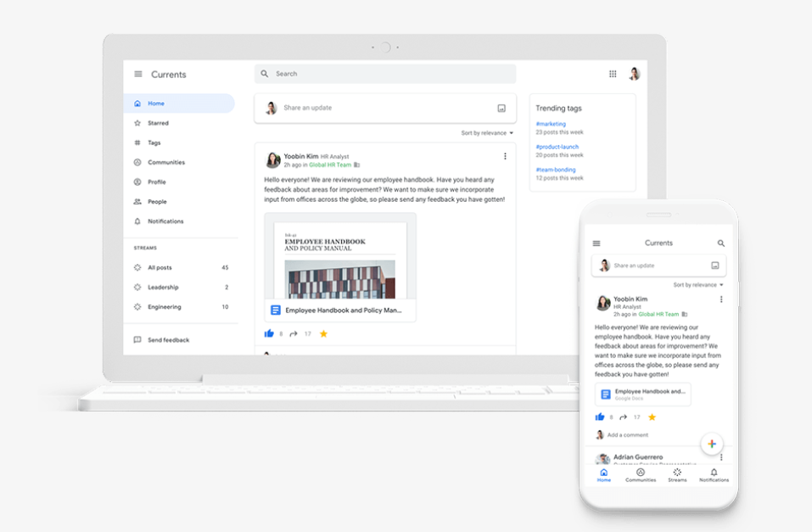
Task: Like the post with the thumbs up on laptop
Action: coord(269,333)
